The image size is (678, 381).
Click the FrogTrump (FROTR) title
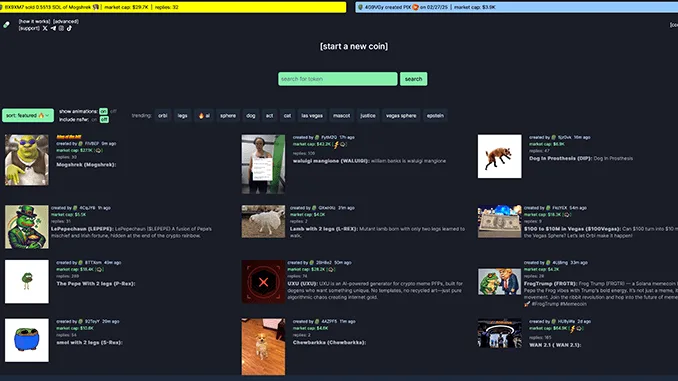click(x=550, y=284)
